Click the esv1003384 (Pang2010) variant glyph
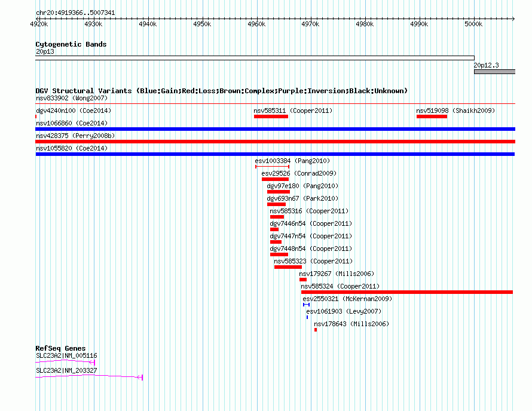Image resolution: width=532 pixels, height=411 pixels. point(272,167)
